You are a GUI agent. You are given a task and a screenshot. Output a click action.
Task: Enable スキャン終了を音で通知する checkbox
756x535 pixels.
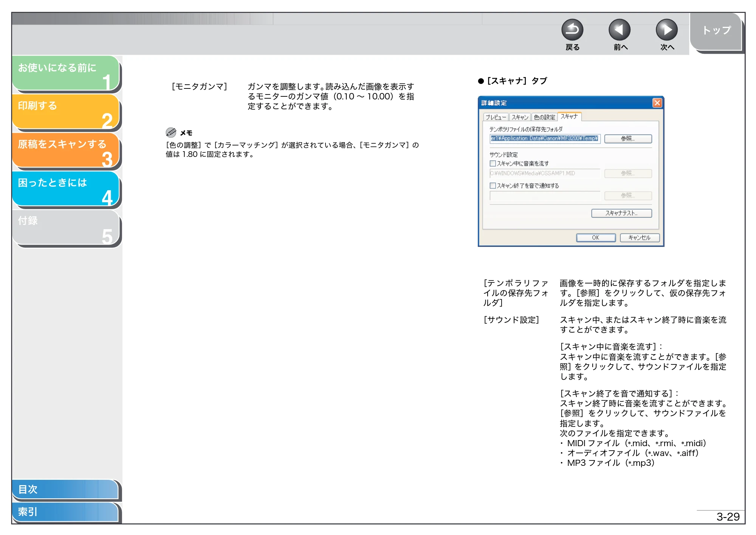[x=493, y=186]
